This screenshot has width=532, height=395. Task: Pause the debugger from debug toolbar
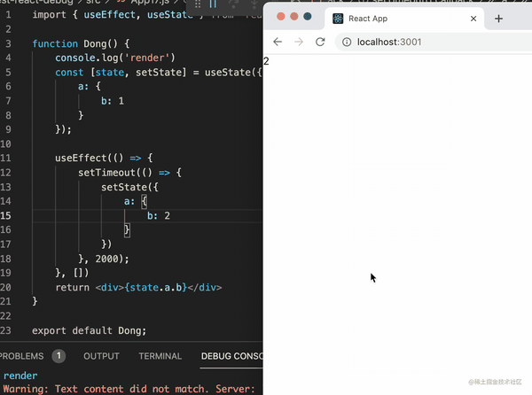tap(213, 4)
